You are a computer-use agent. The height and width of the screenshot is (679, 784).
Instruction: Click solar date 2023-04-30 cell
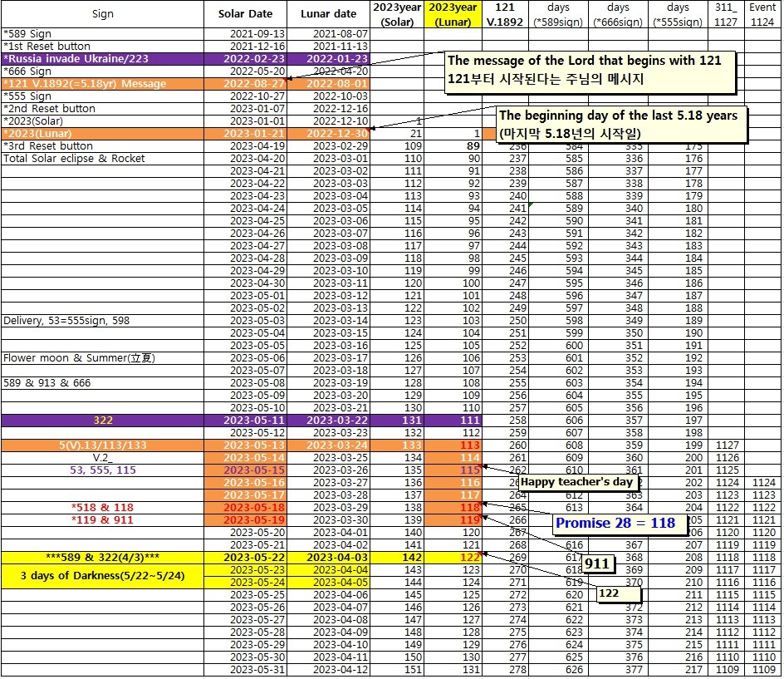click(x=245, y=283)
